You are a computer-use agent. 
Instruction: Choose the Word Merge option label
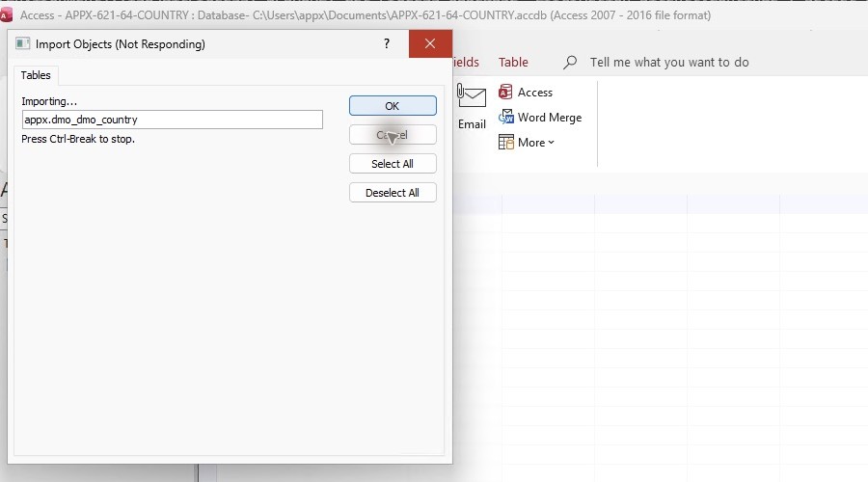[550, 118]
